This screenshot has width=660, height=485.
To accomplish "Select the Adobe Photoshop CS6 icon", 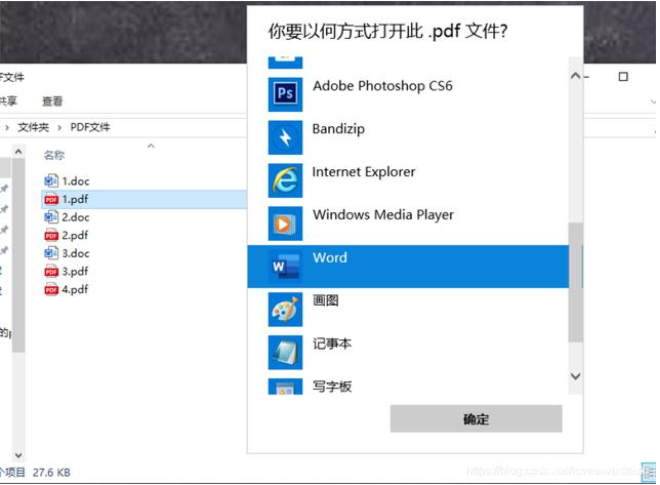I will pyautogui.click(x=285, y=94).
